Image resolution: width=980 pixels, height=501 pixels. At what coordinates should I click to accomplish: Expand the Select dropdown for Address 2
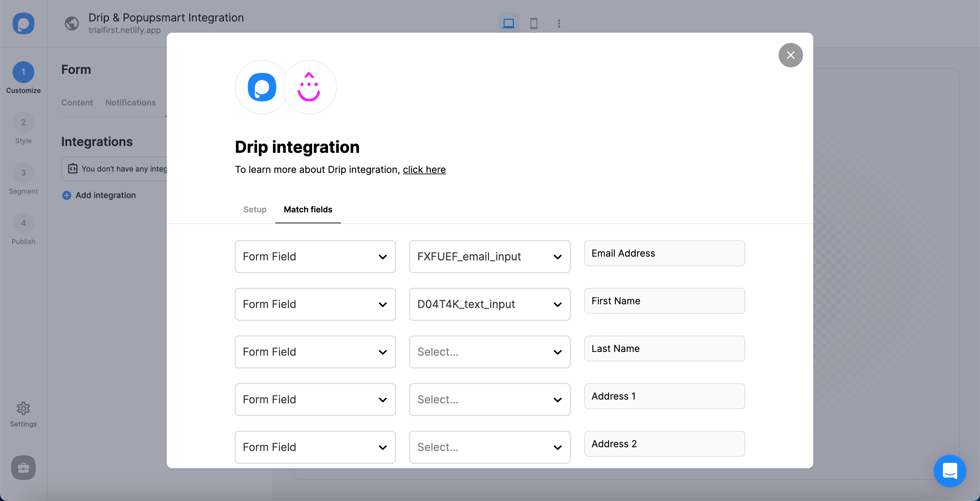(490, 447)
